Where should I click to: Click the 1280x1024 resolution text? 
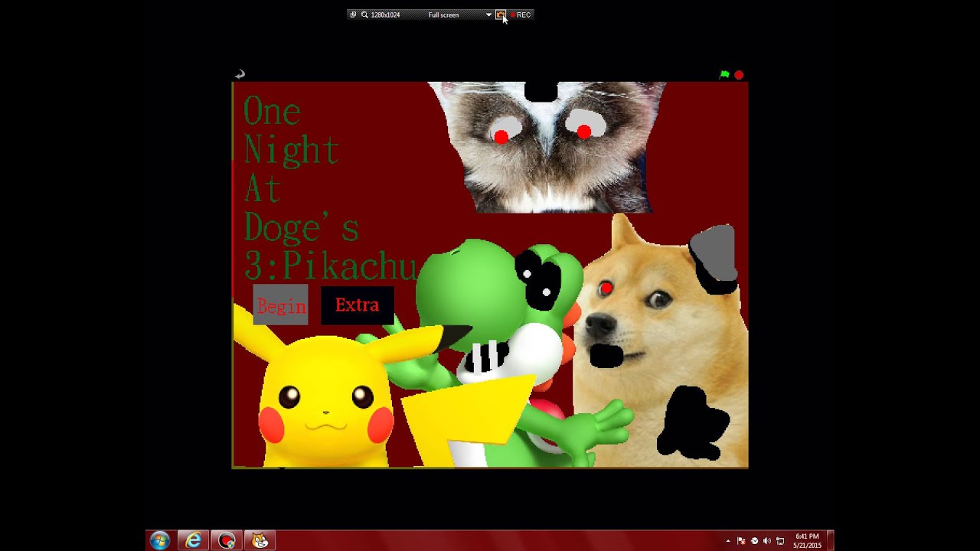tap(385, 15)
